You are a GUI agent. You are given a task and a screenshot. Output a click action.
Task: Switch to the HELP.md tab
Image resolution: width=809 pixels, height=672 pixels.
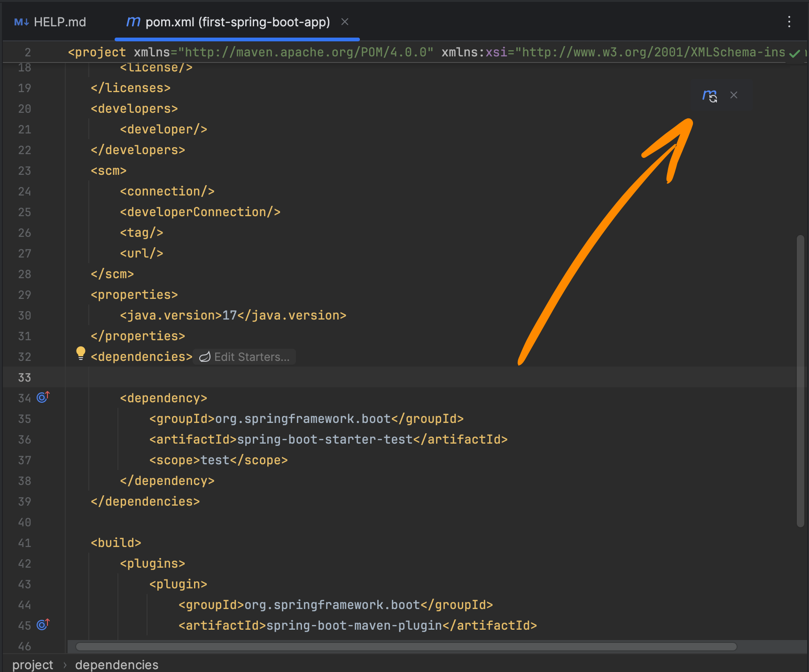[50, 22]
